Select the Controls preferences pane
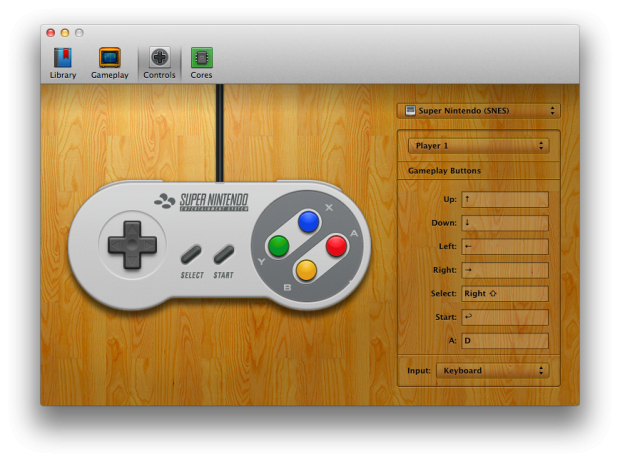The image size is (620, 462). tap(159, 63)
